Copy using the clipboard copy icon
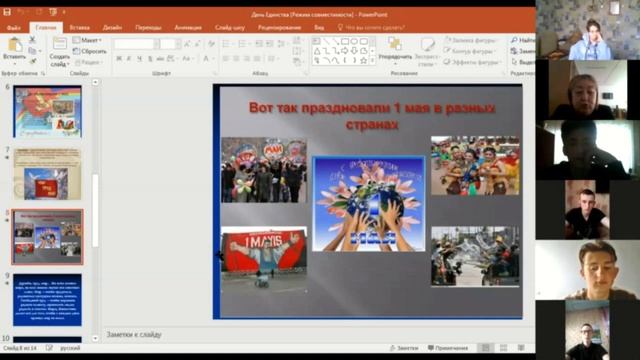The image size is (640, 360). click(32, 51)
